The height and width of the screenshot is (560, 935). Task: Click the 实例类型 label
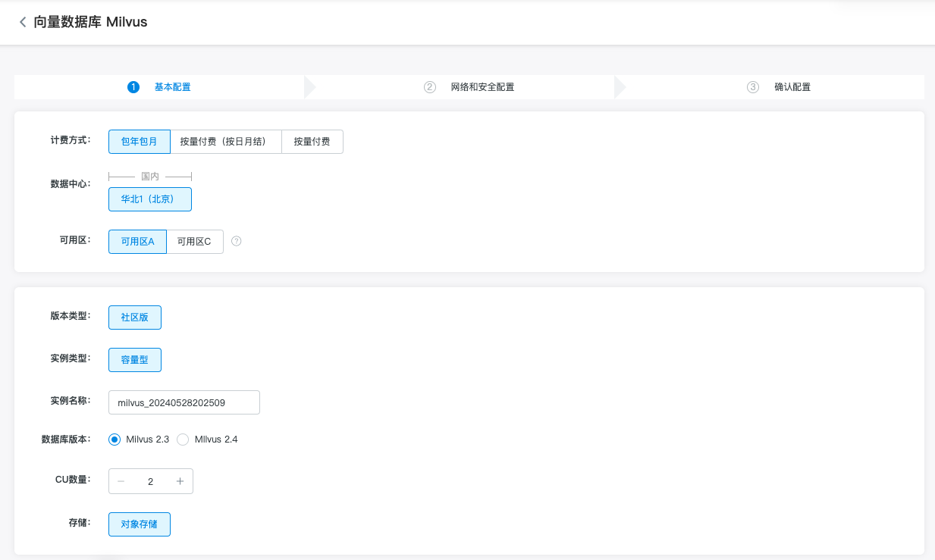[71, 358]
